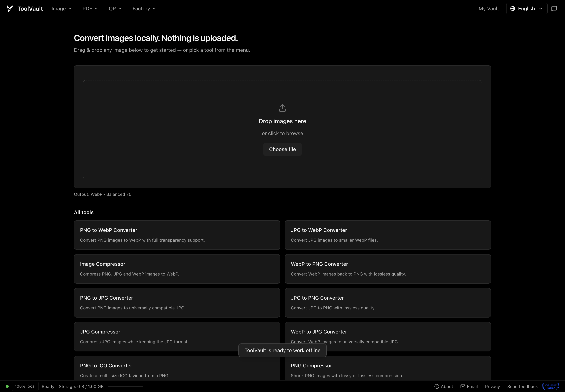Click the globe icon beside English
This screenshot has height=392, width=565.
(513, 9)
